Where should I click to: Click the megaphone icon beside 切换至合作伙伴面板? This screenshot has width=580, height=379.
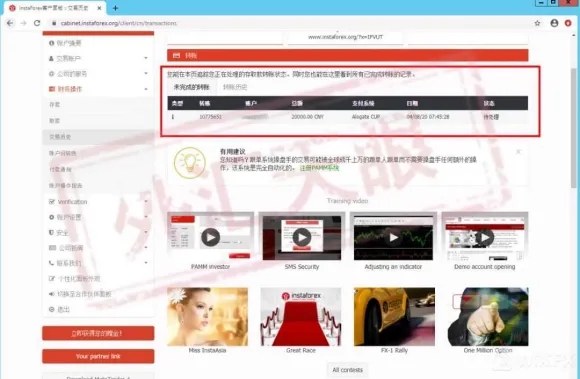click(52, 294)
